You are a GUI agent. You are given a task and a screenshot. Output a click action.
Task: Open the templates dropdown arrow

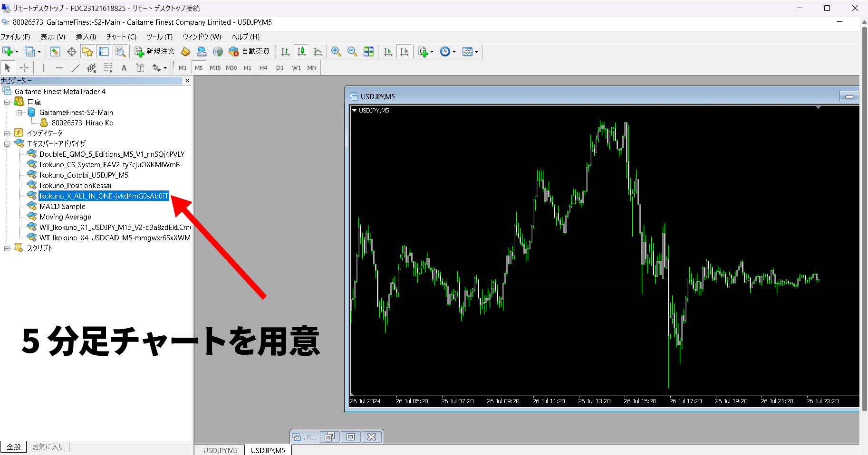pyautogui.click(x=476, y=52)
